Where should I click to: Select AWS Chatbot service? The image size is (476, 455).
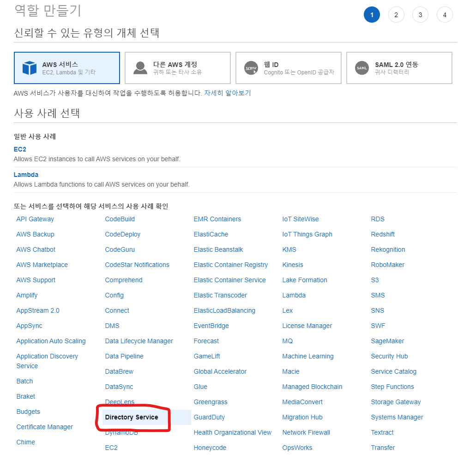36,249
